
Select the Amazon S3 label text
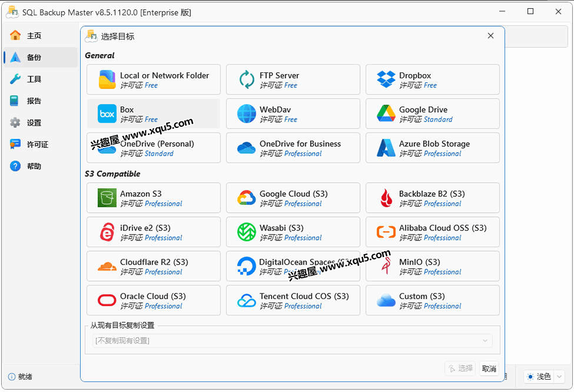coord(141,194)
